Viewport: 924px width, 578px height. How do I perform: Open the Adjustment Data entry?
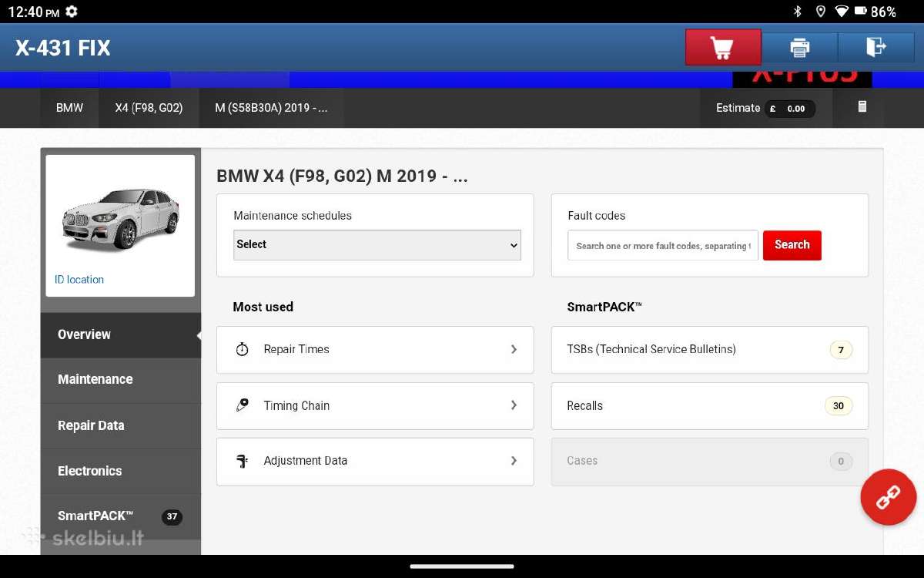point(375,462)
